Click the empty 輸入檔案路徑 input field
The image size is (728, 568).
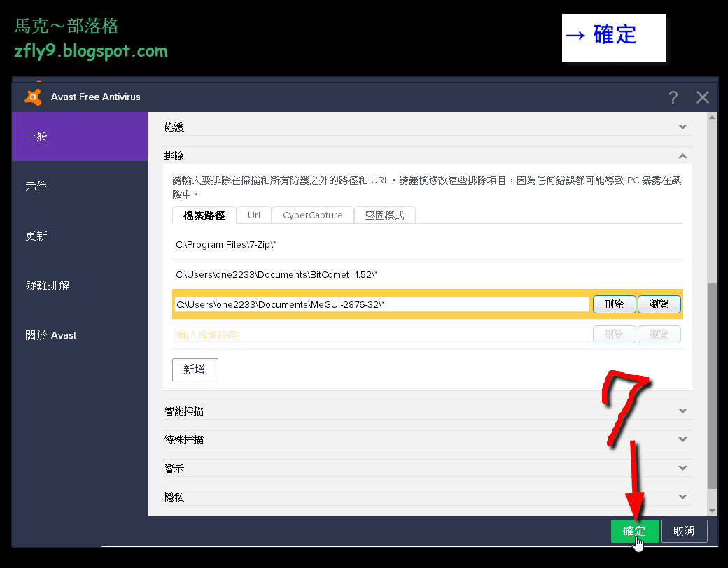click(381, 334)
